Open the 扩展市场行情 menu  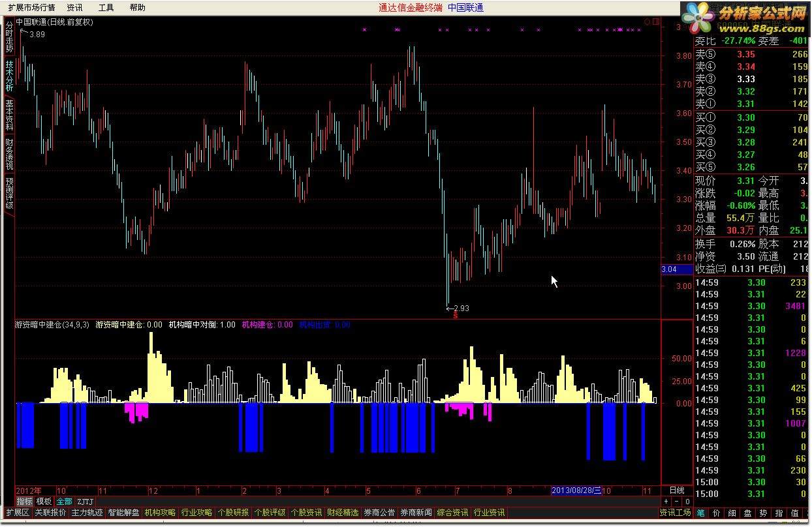click(31, 8)
